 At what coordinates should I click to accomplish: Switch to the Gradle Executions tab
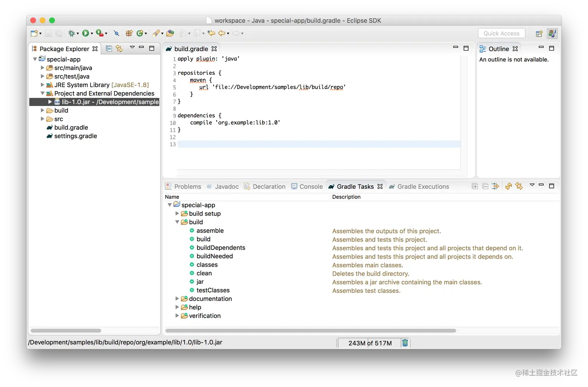[x=419, y=186]
